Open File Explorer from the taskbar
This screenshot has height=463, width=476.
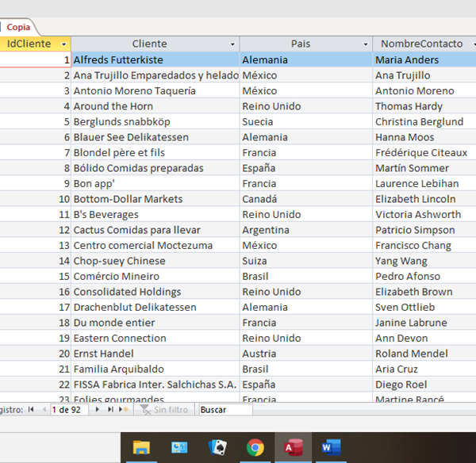pos(141,448)
